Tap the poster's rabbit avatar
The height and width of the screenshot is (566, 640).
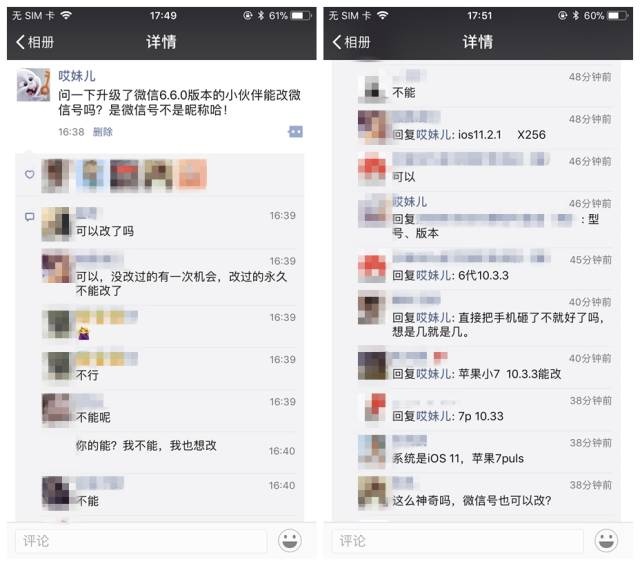point(33,84)
